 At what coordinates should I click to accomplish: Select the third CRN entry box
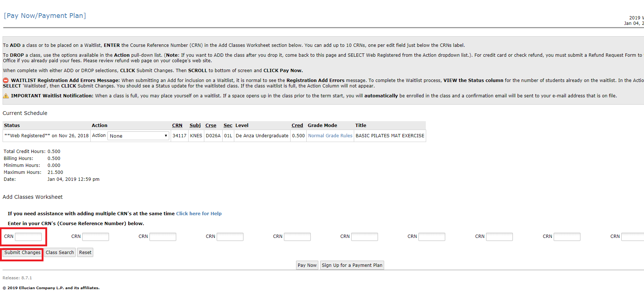163,237
